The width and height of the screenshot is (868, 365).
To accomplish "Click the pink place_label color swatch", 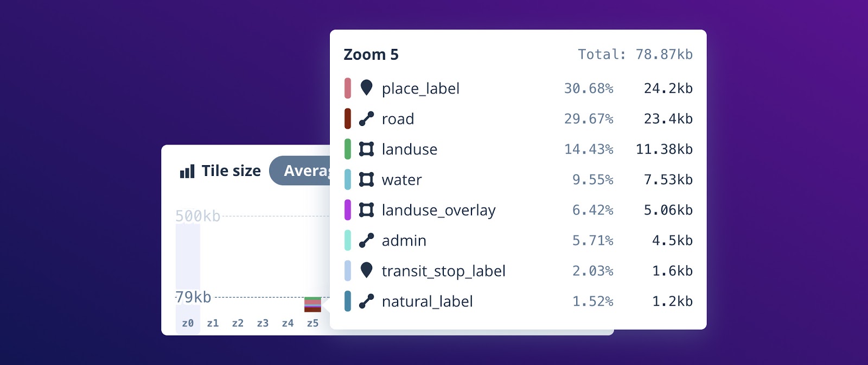I will [x=348, y=88].
